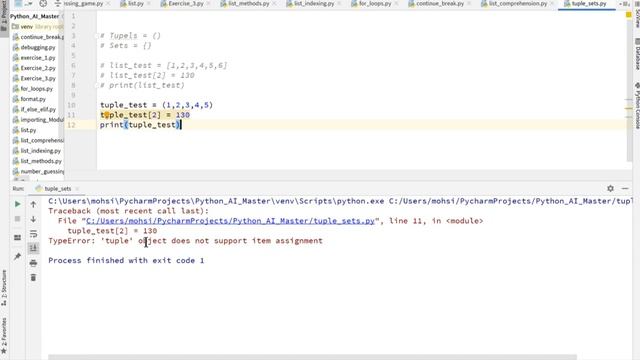The width and height of the screenshot is (640, 360).
Task: Restore layout icon in Run toolbar
Action: tap(17, 238)
